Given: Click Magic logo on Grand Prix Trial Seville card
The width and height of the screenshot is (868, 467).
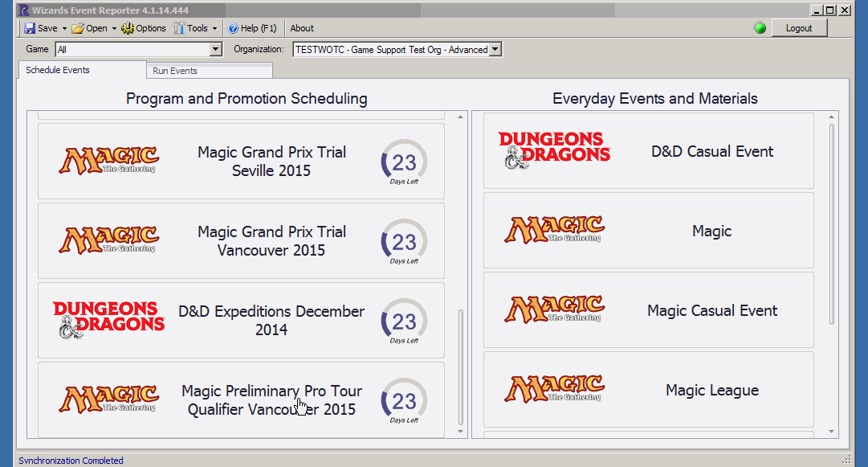Looking at the screenshot, I should coord(109,161).
